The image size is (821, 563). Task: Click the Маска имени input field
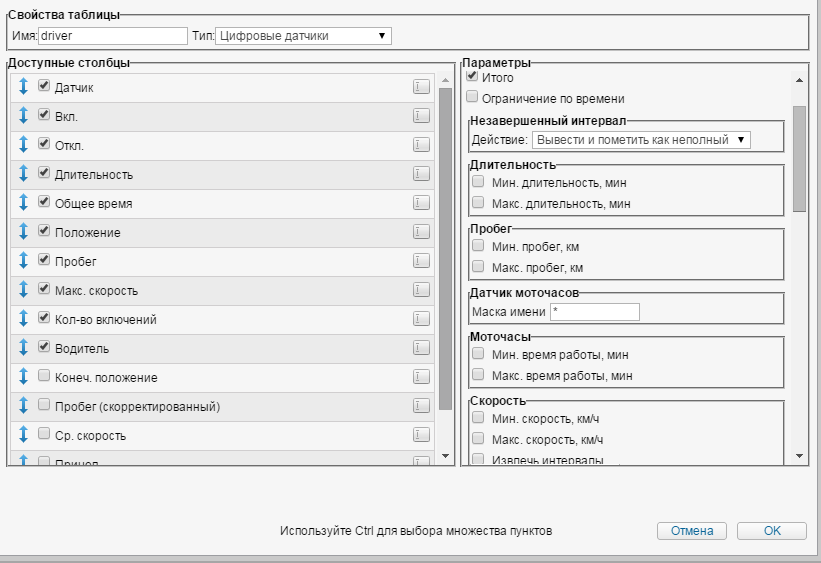coord(594,312)
